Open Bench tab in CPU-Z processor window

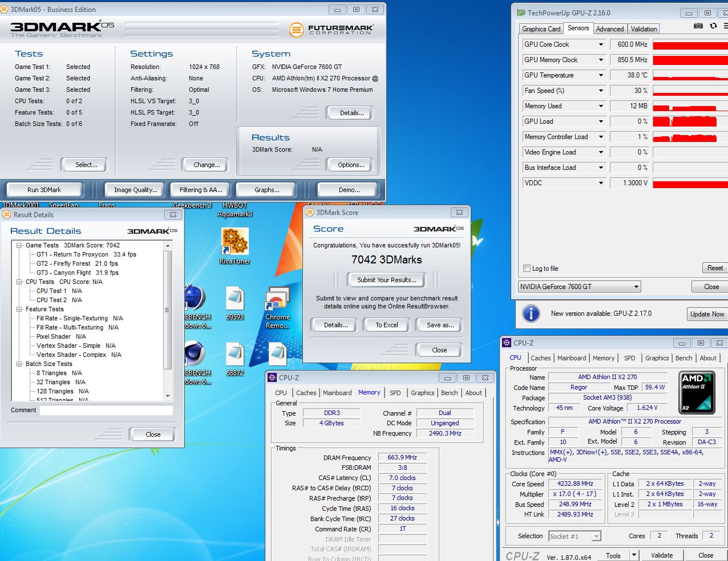click(x=683, y=358)
